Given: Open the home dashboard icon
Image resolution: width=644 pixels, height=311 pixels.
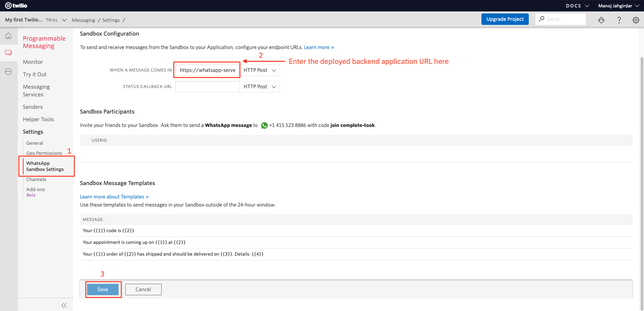Looking at the screenshot, I should click(8, 36).
